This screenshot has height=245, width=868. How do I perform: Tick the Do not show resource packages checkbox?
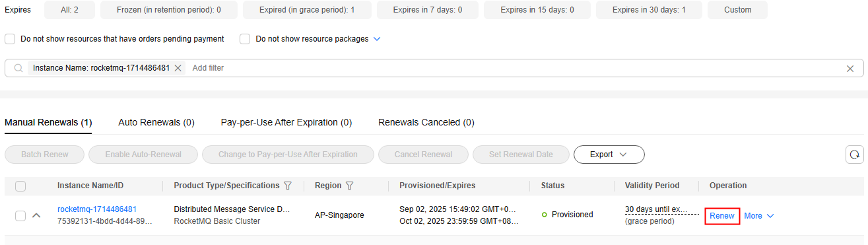(x=245, y=39)
